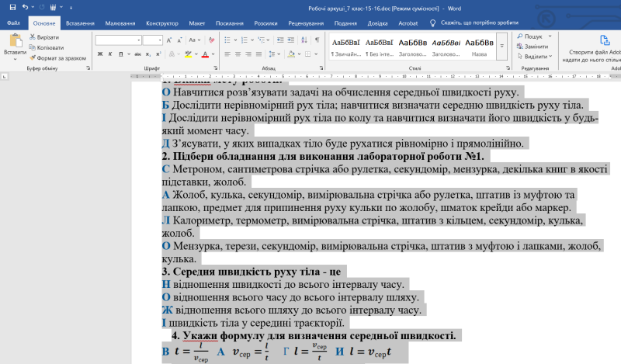Open the Acrobat tab

(x=408, y=23)
